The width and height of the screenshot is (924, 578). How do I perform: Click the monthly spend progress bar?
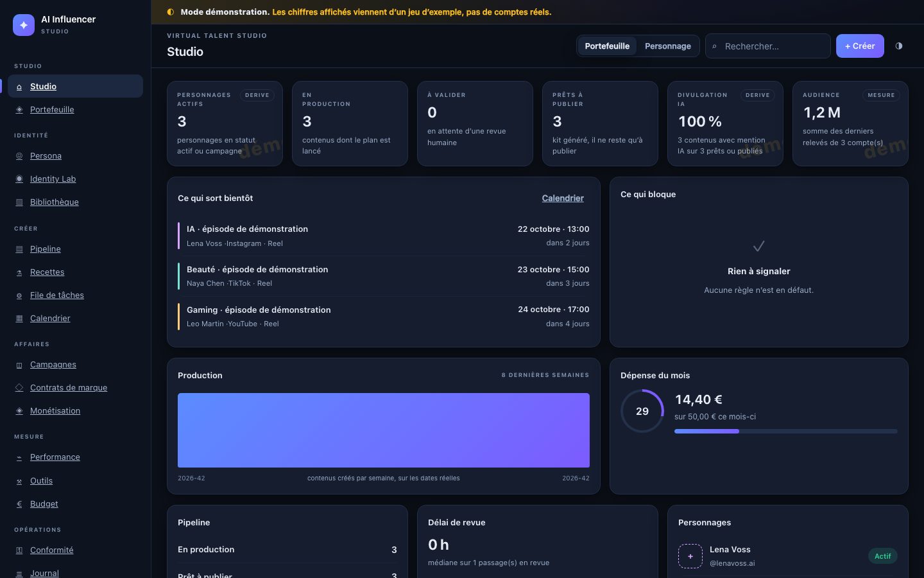pos(785,432)
